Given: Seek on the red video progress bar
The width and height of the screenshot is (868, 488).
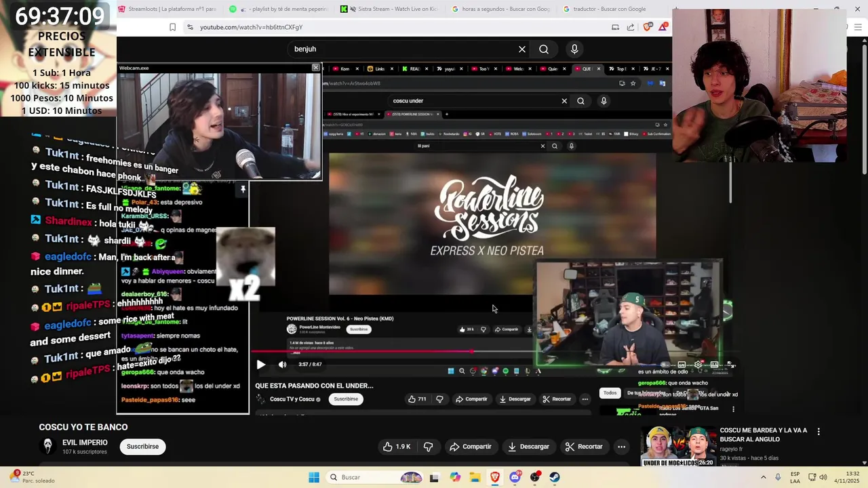Looking at the screenshot, I should (x=392, y=351).
